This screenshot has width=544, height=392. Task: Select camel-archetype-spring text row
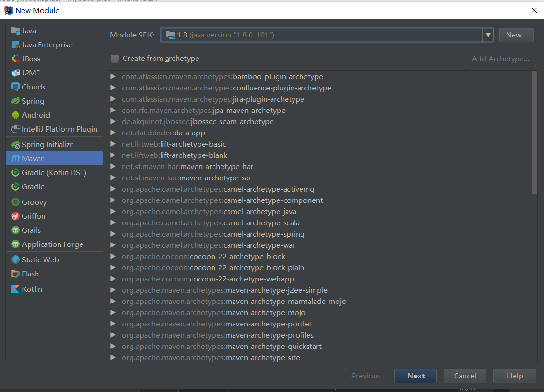tap(213, 234)
